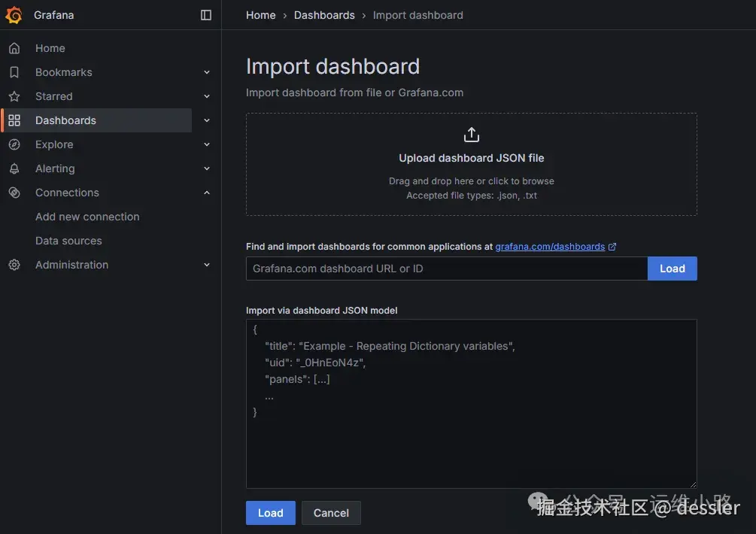Open Home in the sidebar
This screenshot has height=534, width=756.
tap(50, 48)
